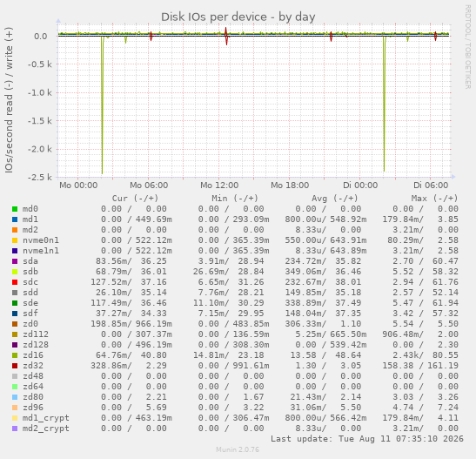The image size is (476, 459).
Task: Click the sdd gray legend swatch
Action: point(15,293)
